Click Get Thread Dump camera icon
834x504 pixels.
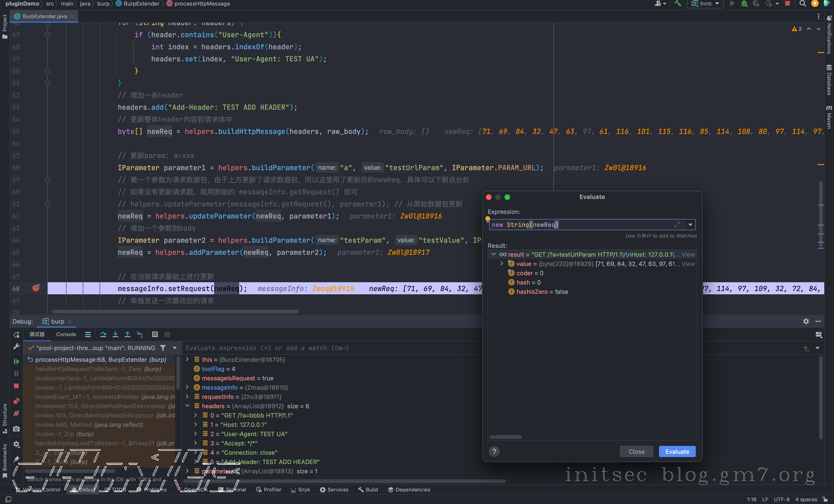16,429
